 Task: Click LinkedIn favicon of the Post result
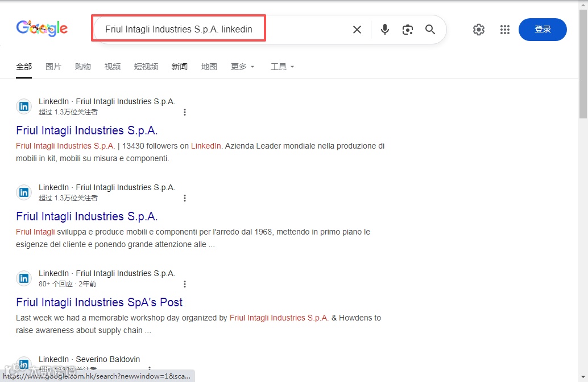coord(24,278)
